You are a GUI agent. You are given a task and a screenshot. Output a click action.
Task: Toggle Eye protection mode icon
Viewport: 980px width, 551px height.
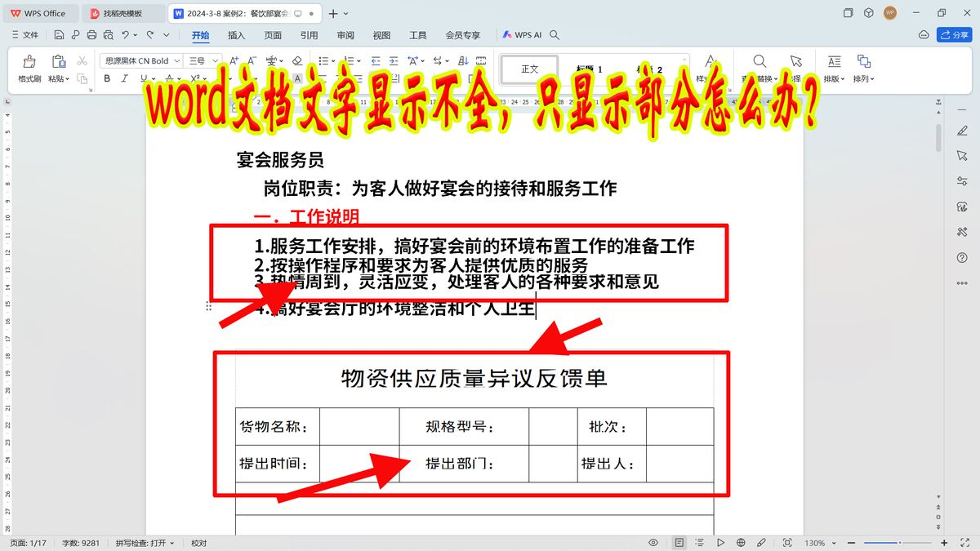(653, 543)
